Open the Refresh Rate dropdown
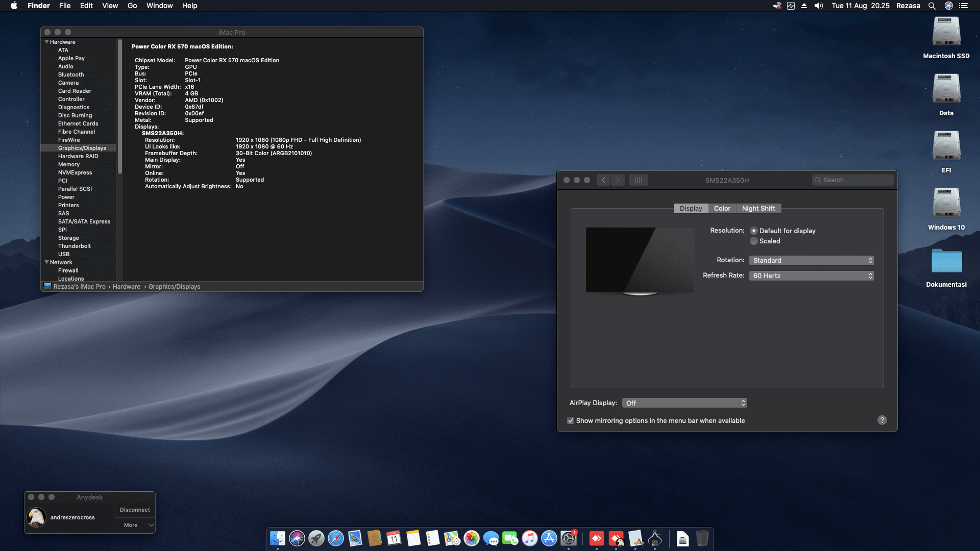 point(812,275)
